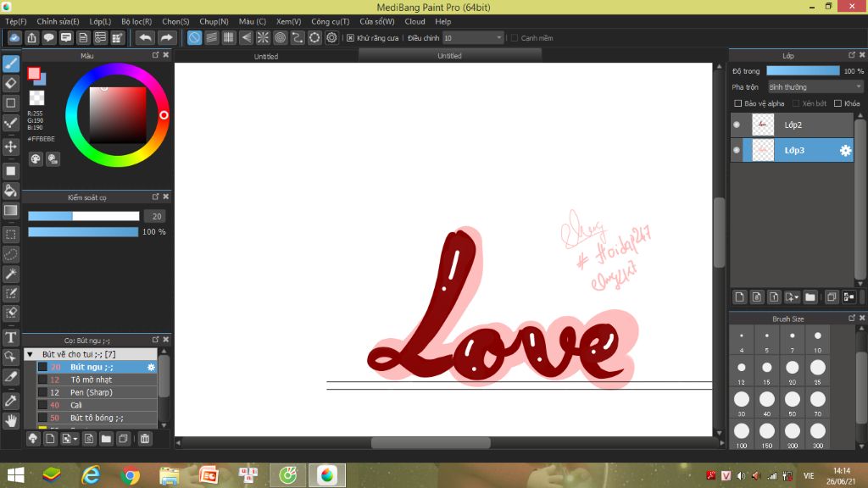868x488 pixels.
Task: Select the Tô mờ nhạt brush
Action: [97, 380]
